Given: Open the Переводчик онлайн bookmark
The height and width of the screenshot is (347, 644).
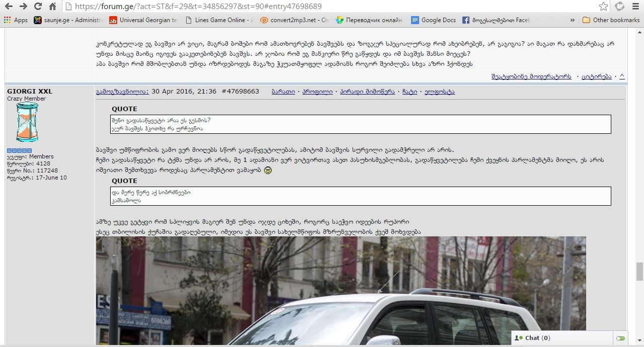Looking at the screenshot, I should [x=370, y=20].
